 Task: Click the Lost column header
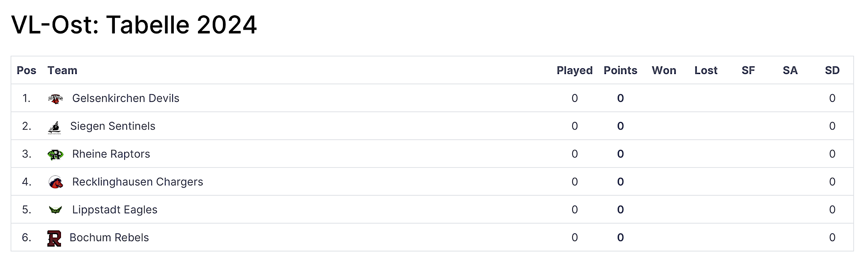[706, 70]
